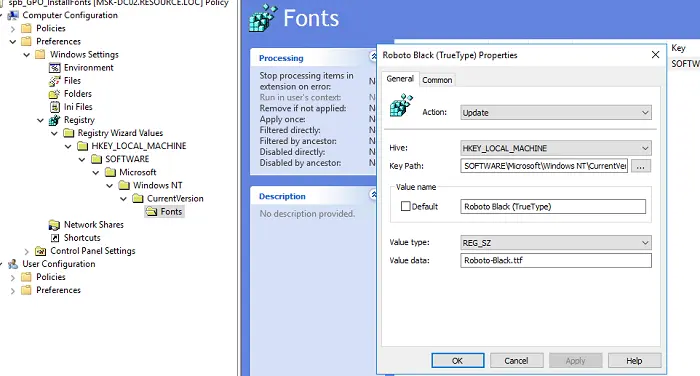The image size is (700, 376).
Task: Collapse the Processing panel
Action: (x=373, y=56)
